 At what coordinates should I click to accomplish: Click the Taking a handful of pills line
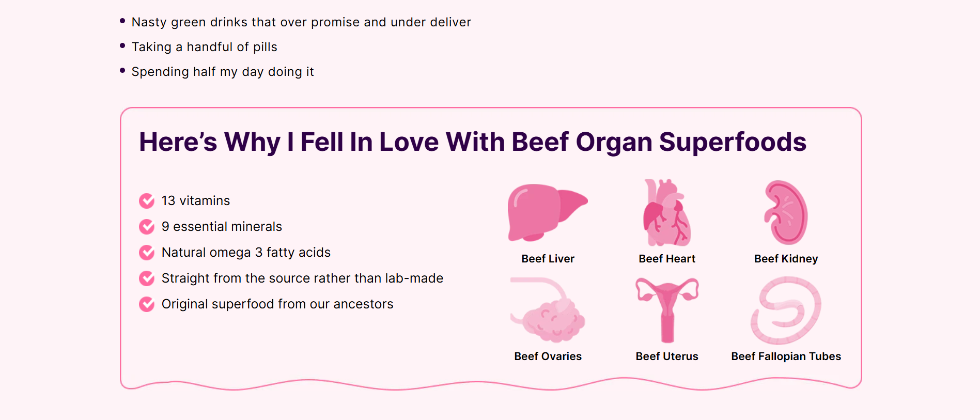point(205,47)
